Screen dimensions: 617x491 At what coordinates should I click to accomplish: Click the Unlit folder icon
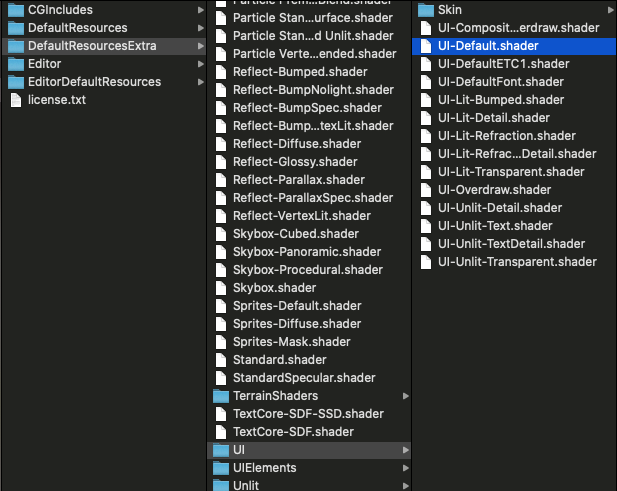[221, 485]
